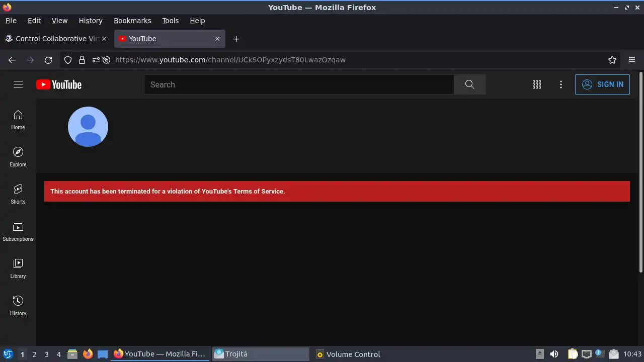Click the channel avatar picture
Screen dimensions: 644x362
coord(88,127)
